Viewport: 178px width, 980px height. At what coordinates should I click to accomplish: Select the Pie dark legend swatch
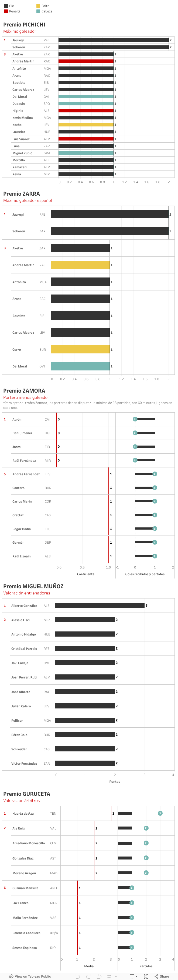pos(6,6)
